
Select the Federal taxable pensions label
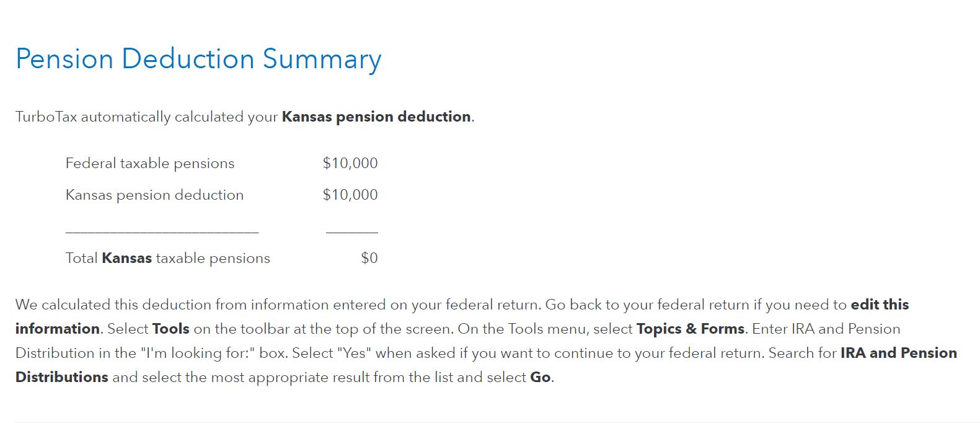150,163
